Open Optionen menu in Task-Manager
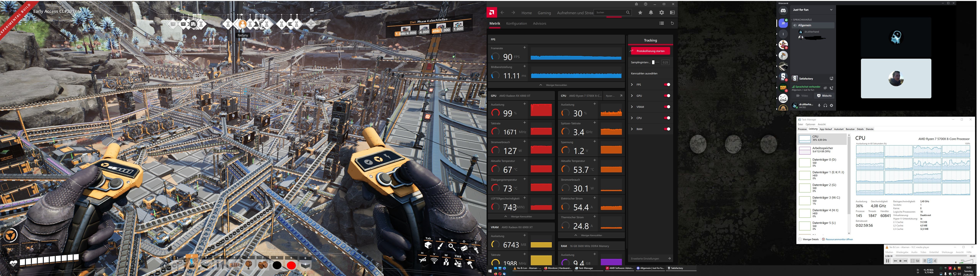This screenshot has height=276, width=980. click(x=810, y=124)
